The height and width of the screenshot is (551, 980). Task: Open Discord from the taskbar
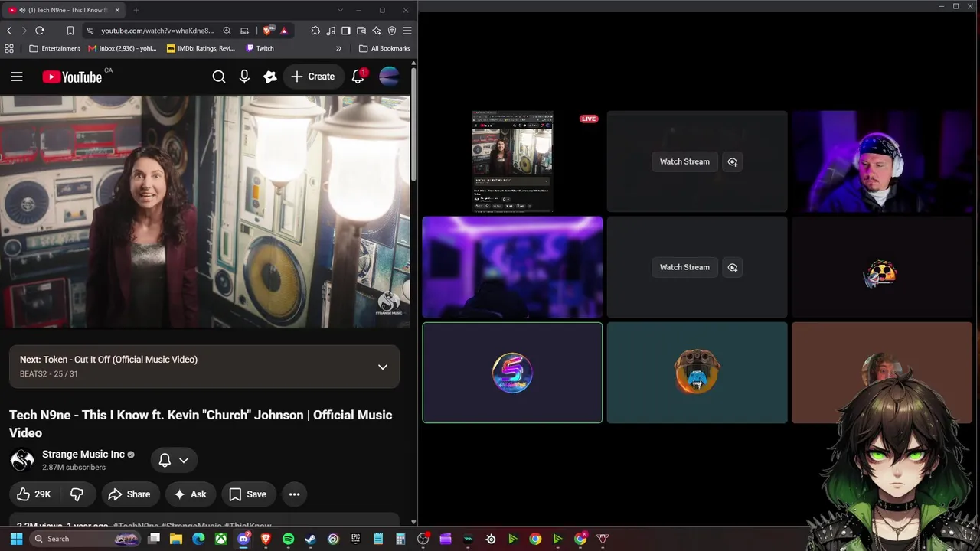243,539
